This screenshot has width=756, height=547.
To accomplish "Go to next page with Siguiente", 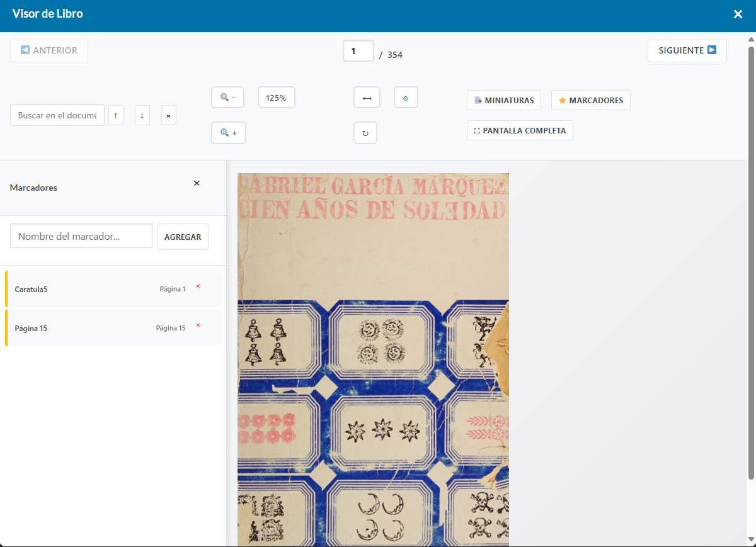I will 687,50.
